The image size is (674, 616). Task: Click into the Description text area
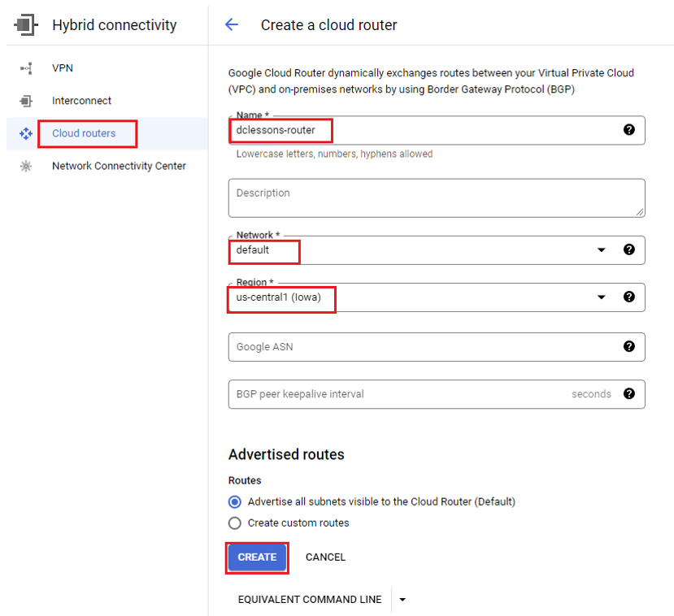click(437, 198)
